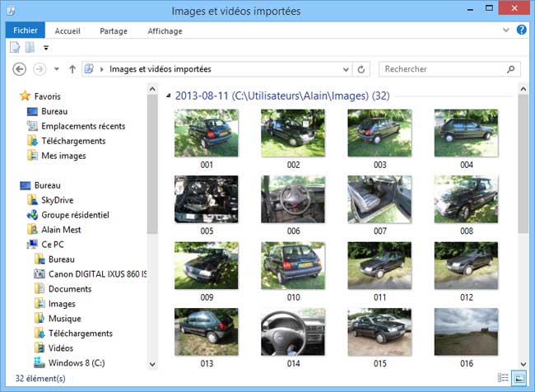The height and width of the screenshot is (392, 535).
Task: Switch to Details view via status bar icon
Action: click(503, 378)
